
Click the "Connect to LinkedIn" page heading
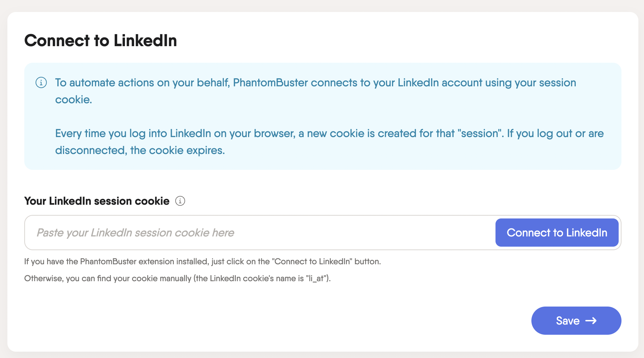click(x=101, y=41)
